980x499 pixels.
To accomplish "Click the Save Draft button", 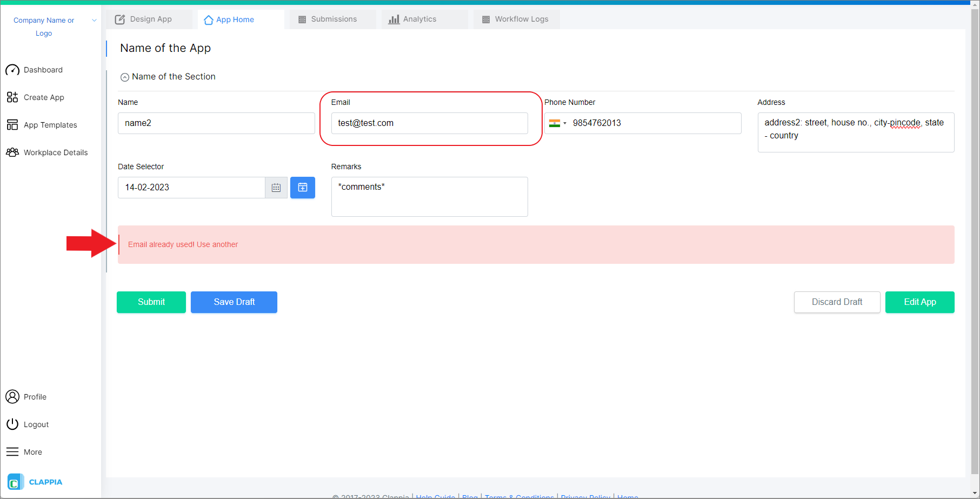I will (234, 302).
